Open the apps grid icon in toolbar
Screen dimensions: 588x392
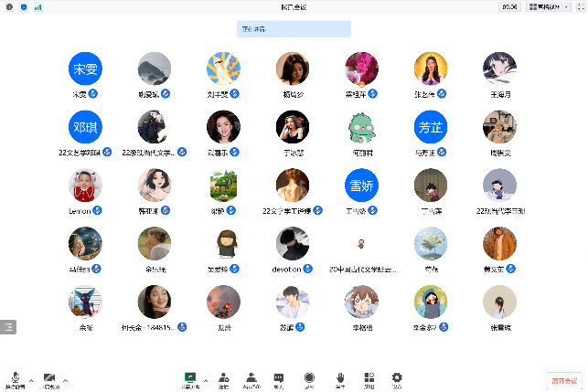(369, 379)
